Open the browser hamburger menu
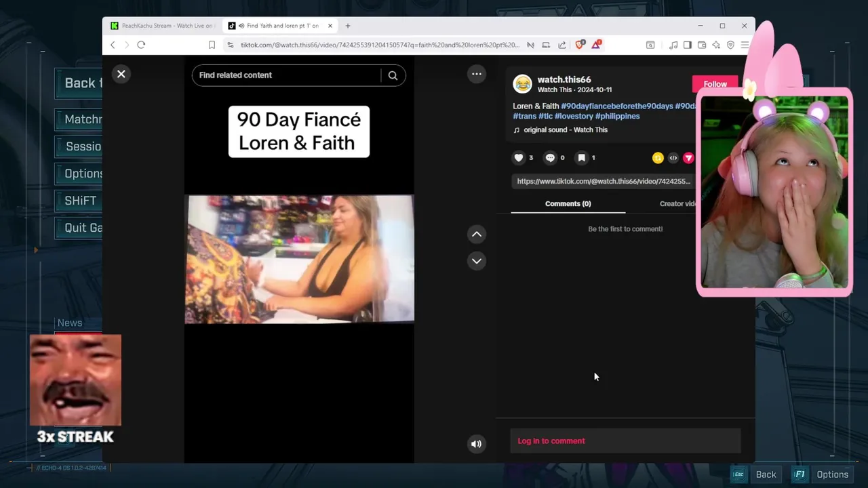The image size is (868, 488). tap(745, 45)
